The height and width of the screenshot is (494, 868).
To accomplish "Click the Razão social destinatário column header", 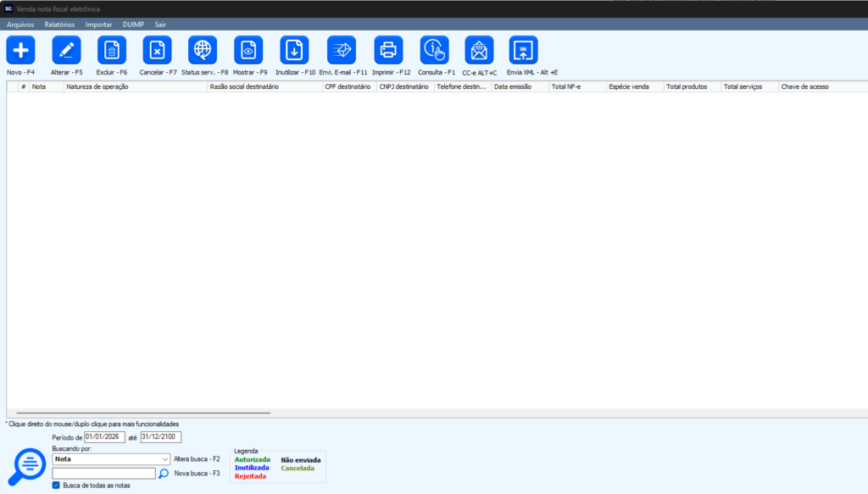I will click(264, 86).
